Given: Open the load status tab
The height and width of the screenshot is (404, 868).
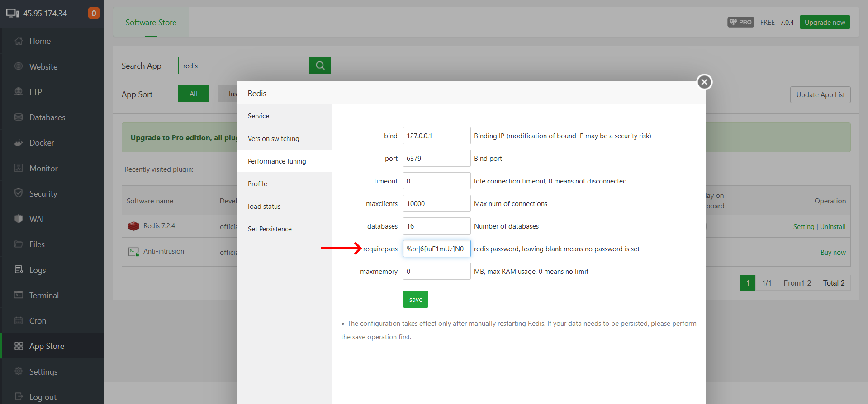Looking at the screenshot, I should click(285, 207).
